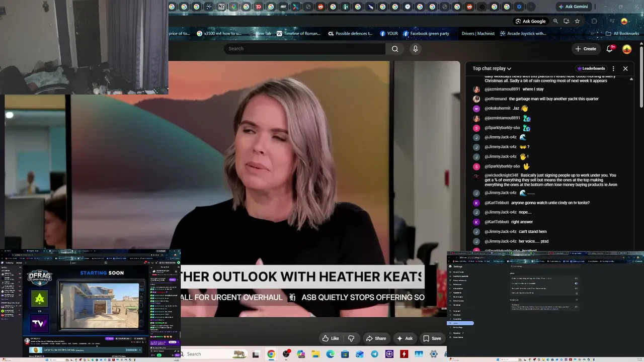The height and width of the screenshot is (362, 644).
Task: Open Telegram from the taskbar
Action: 374,354
